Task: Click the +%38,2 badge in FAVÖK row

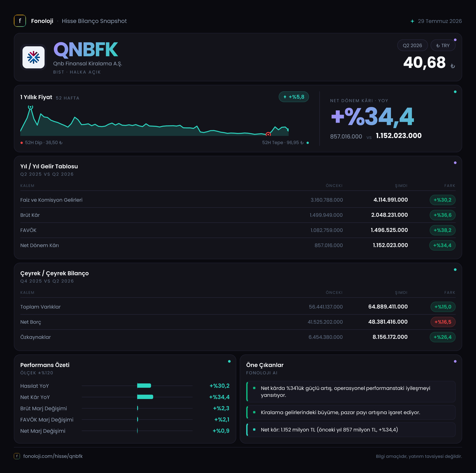Action: [x=442, y=230]
